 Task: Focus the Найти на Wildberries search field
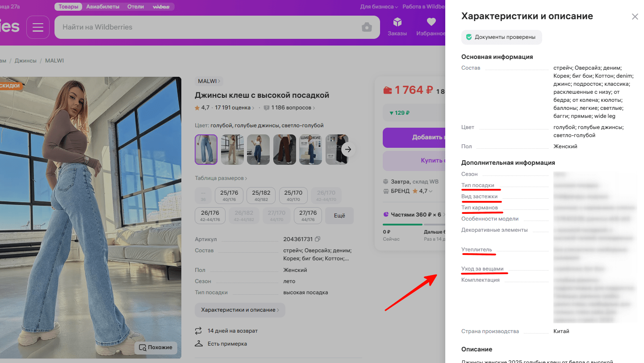click(210, 27)
